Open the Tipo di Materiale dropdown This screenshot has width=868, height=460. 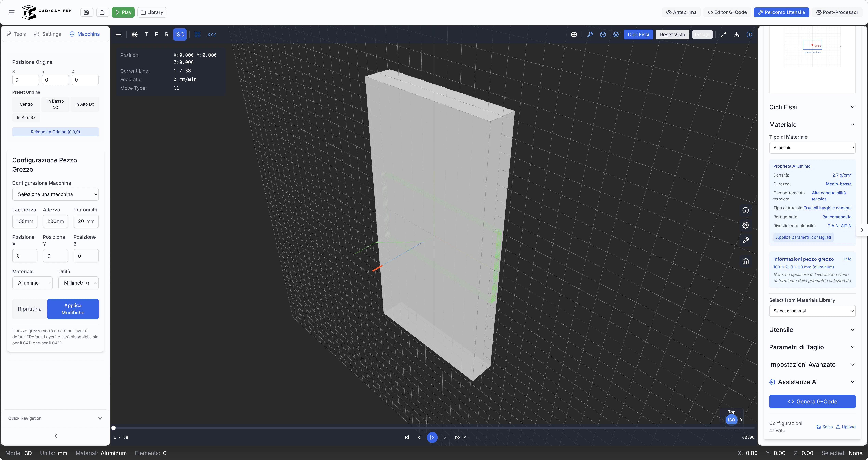[812, 148]
